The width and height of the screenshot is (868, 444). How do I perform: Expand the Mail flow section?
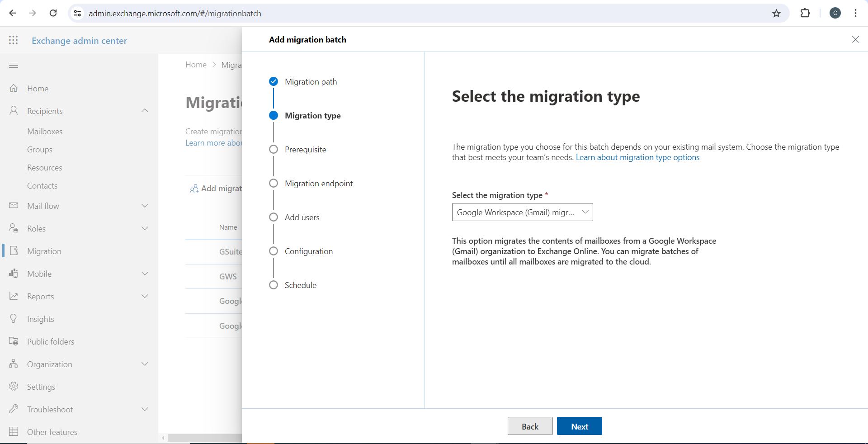(x=145, y=206)
